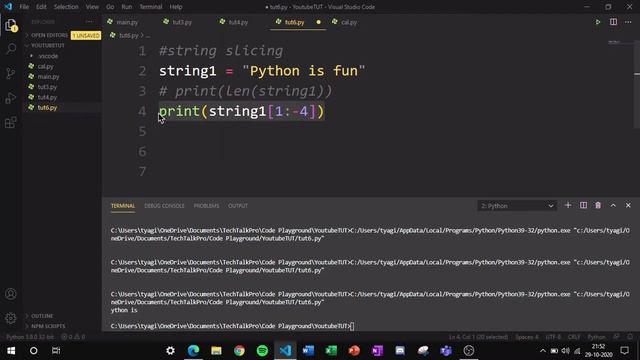640x360 pixels.
Task: Show hidden system tray icons
Action: (542, 351)
